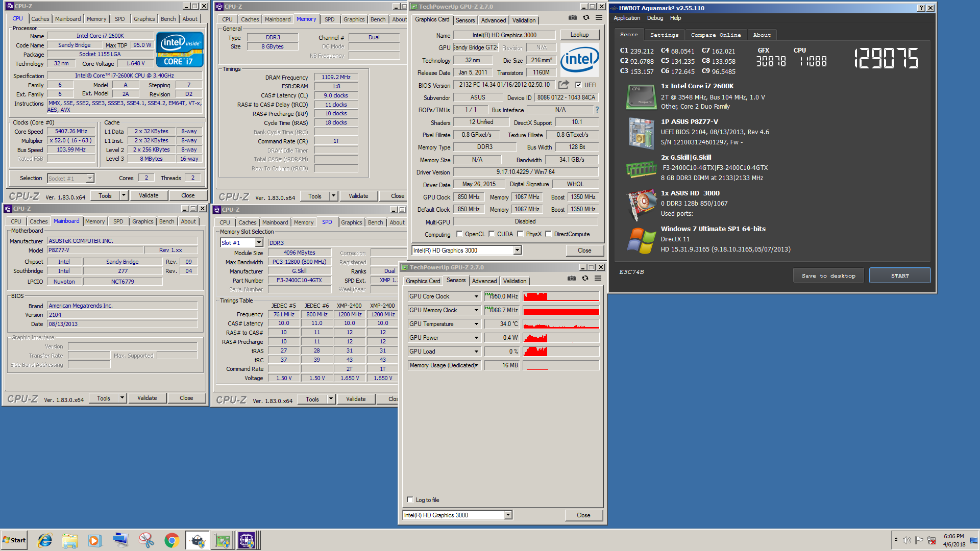The height and width of the screenshot is (551, 980).
Task: Open Tools dropdown arrow in CPU-Z Mainboard window
Action: 122,398
